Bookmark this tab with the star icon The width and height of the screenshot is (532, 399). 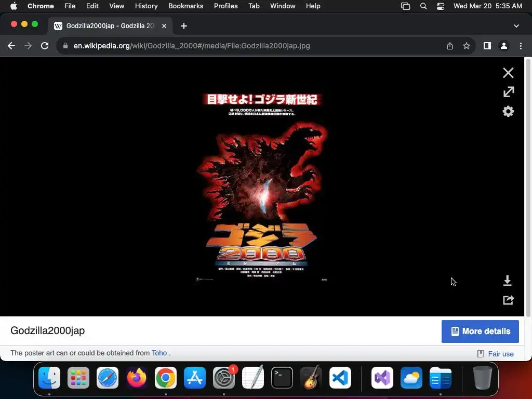[467, 46]
